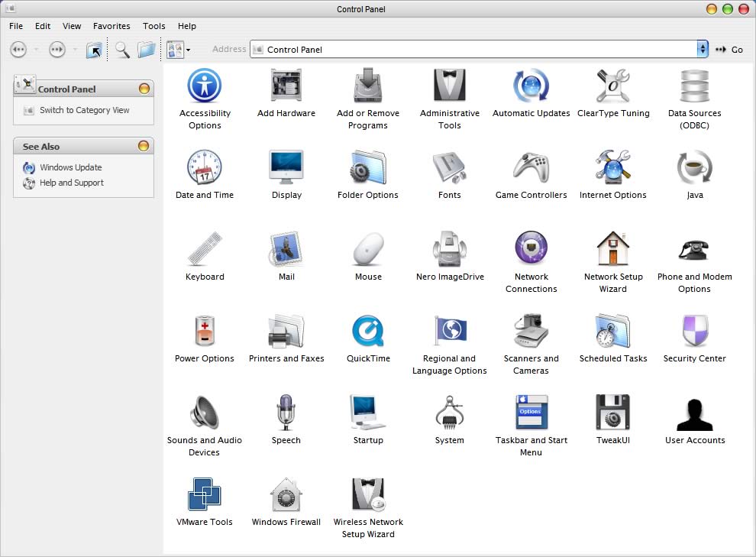Open TweakUI icon
The image size is (756, 557).
[612, 413]
